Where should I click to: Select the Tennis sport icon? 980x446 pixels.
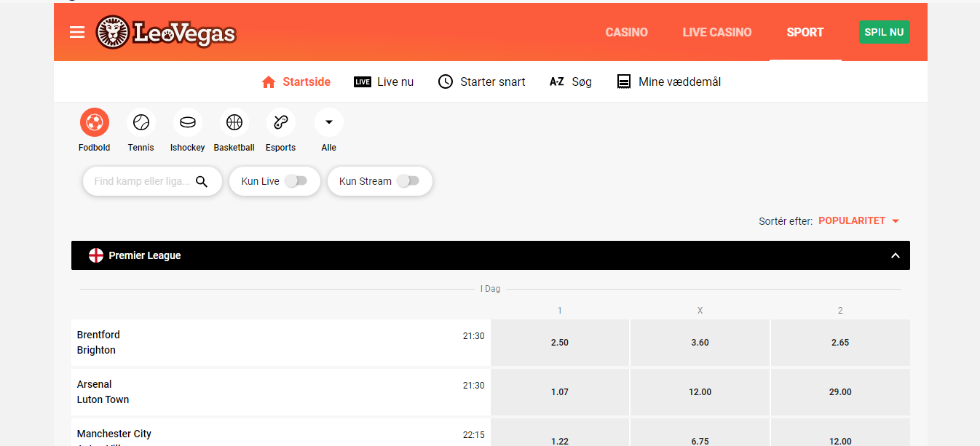coord(141,122)
